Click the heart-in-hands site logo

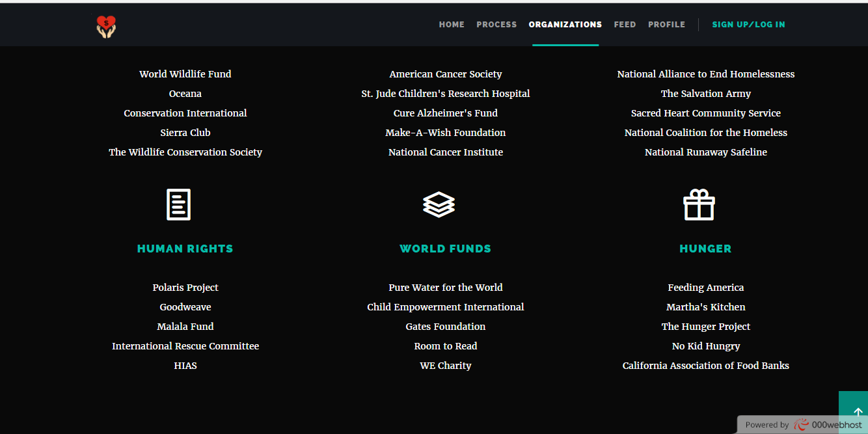(106, 26)
